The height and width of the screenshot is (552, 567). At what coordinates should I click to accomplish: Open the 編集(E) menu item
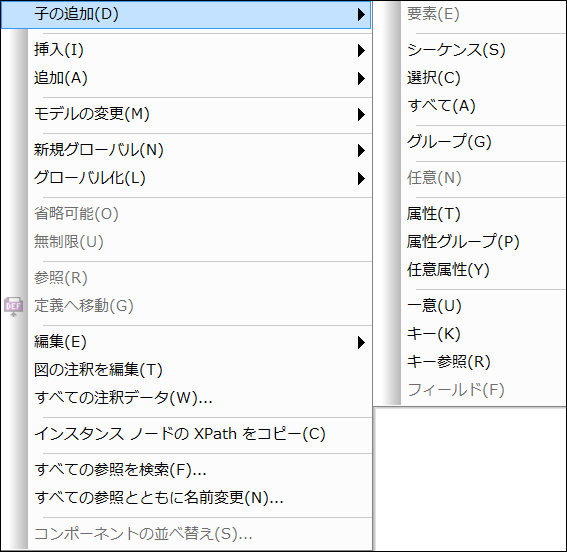pyautogui.click(x=186, y=342)
